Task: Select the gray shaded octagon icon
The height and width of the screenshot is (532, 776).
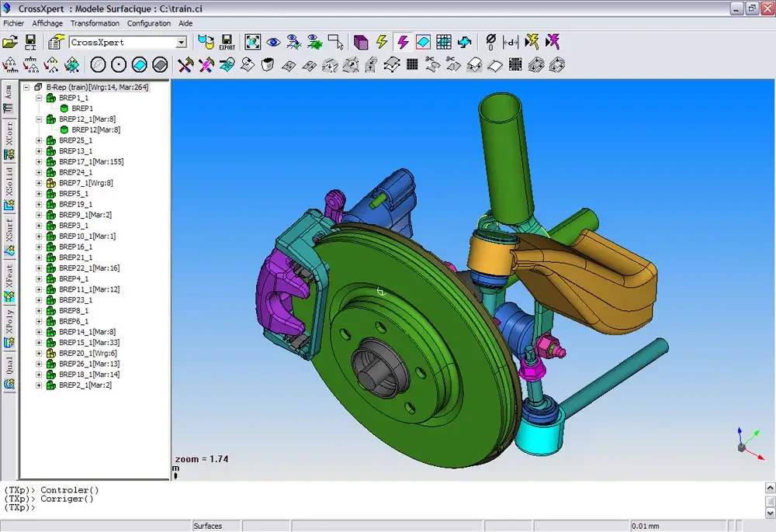Action: point(161,65)
